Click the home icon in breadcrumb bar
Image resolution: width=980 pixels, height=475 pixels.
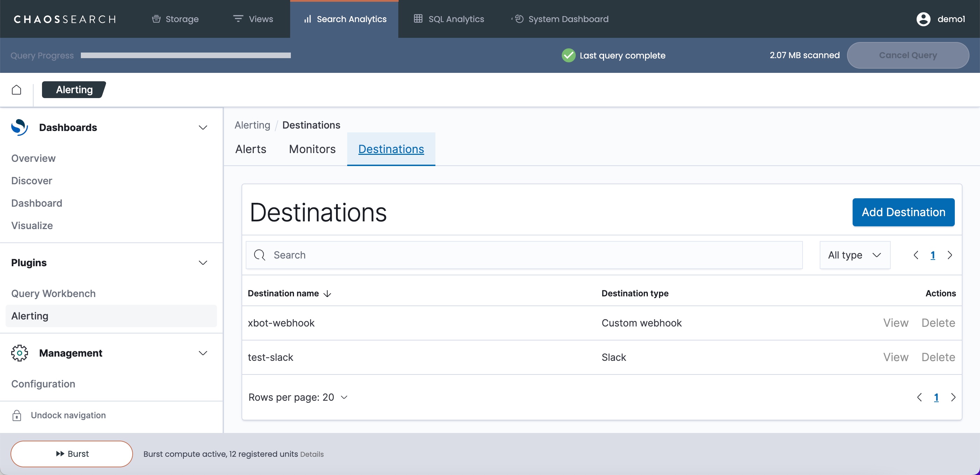[x=16, y=90]
